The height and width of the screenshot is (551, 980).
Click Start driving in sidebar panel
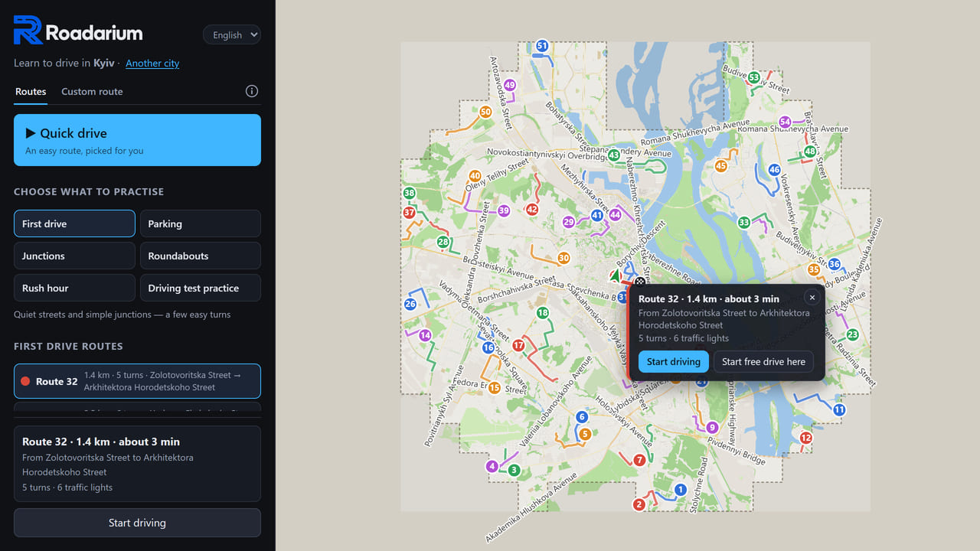click(x=137, y=523)
